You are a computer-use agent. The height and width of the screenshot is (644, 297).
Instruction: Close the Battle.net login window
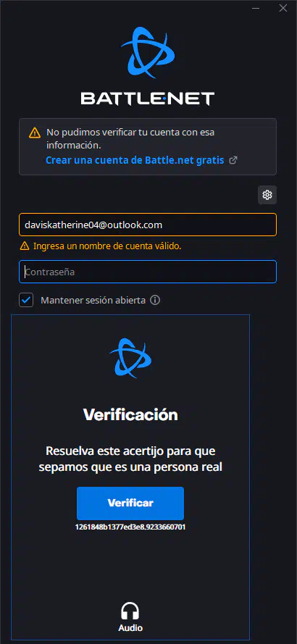283,8
